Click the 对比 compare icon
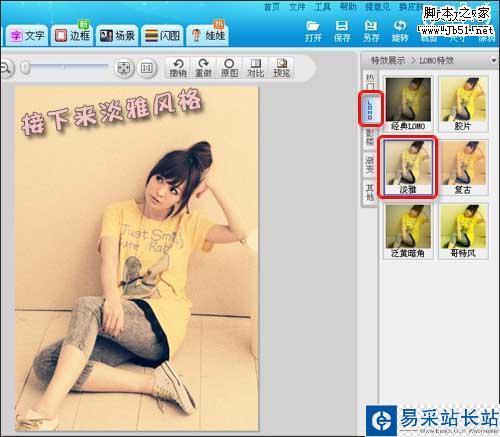Image resolution: width=500 pixels, height=437 pixels. tap(255, 68)
